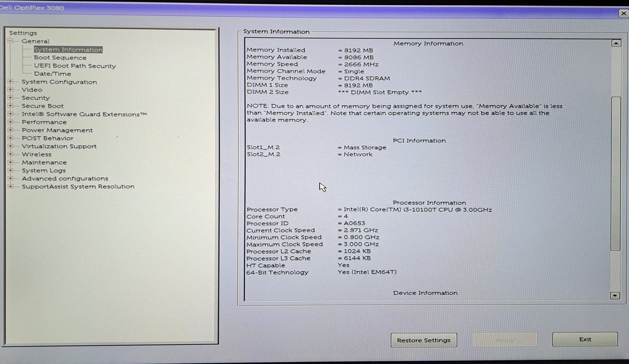Click the DIMM 1 Size 8192 MB value
Viewport: 629px width, 364px height.
355,85
